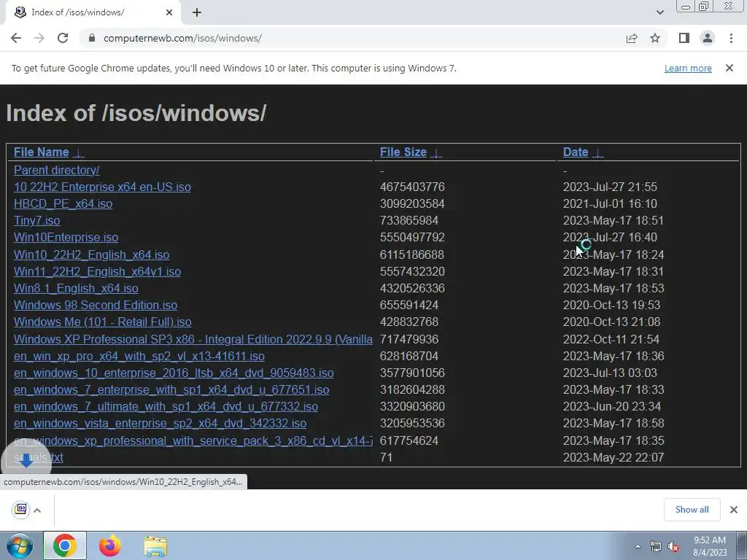The width and height of the screenshot is (747, 560).
Task: Click the address bar URL
Action: click(x=182, y=38)
